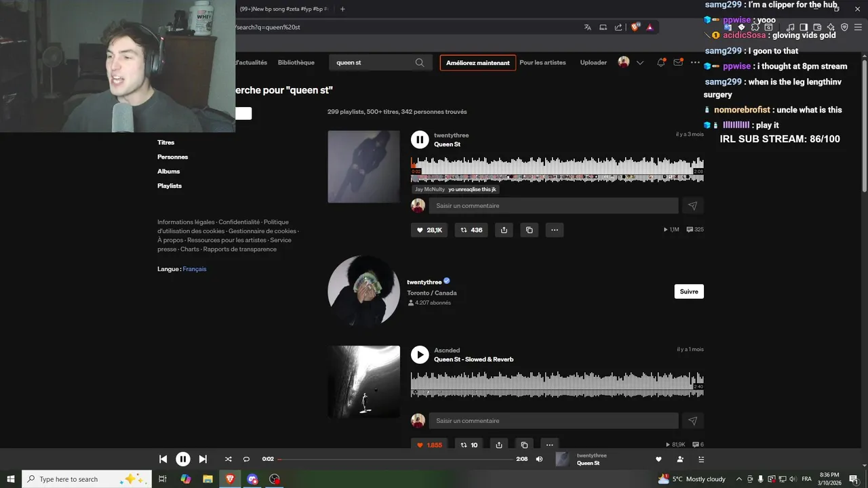This screenshot has height=488, width=868.
Task: Filter search results by Playlists
Action: [170, 186]
